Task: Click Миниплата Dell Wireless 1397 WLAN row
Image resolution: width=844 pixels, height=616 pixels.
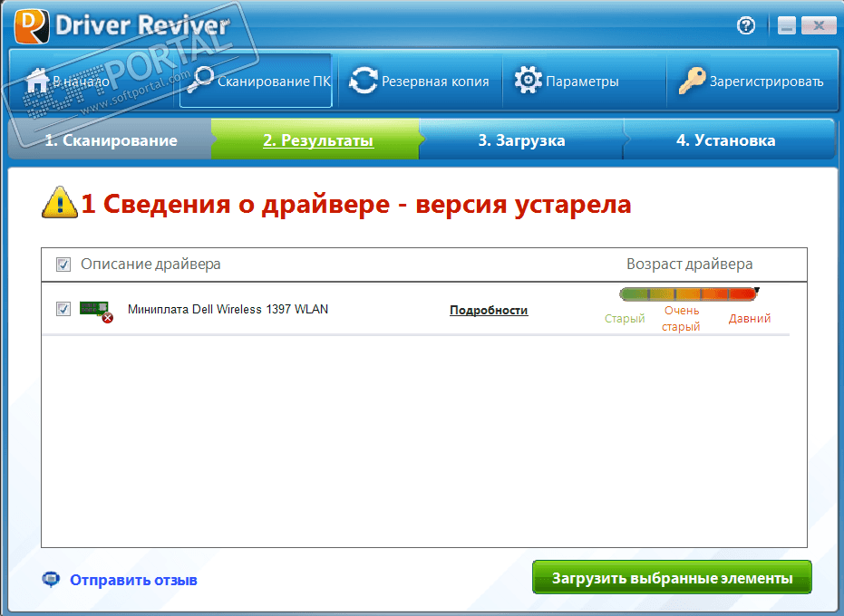Action: coord(415,309)
